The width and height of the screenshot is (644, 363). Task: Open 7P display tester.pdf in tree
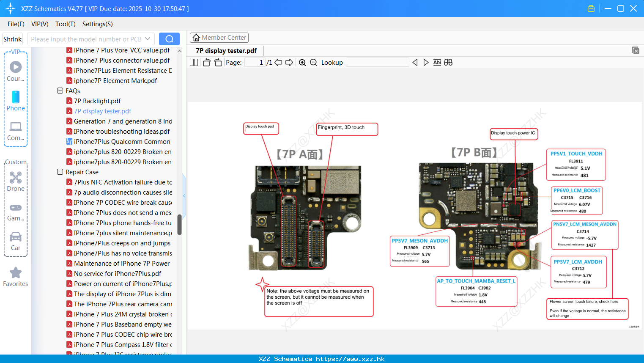point(102,111)
